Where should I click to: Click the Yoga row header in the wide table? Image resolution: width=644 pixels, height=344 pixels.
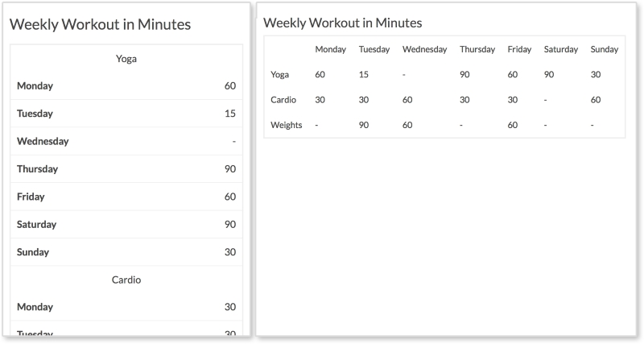point(280,75)
